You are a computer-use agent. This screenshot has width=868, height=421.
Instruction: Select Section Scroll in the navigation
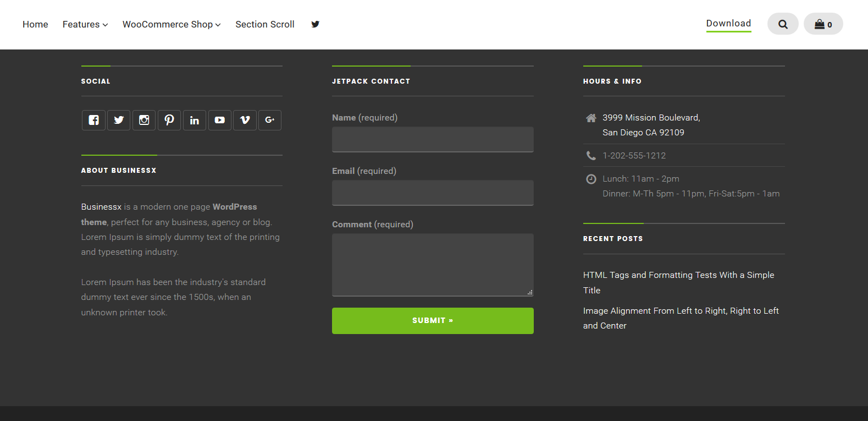pyautogui.click(x=265, y=24)
